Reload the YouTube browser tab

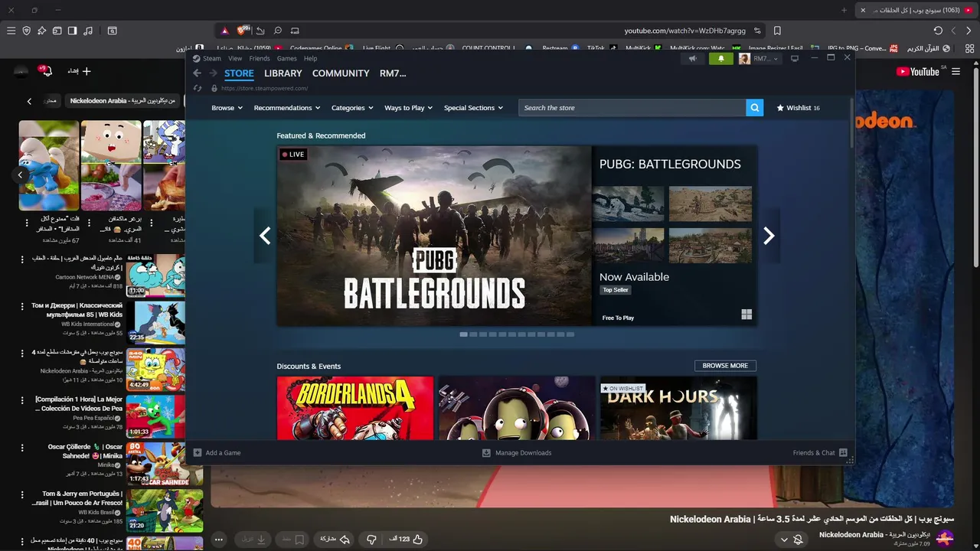point(938,31)
